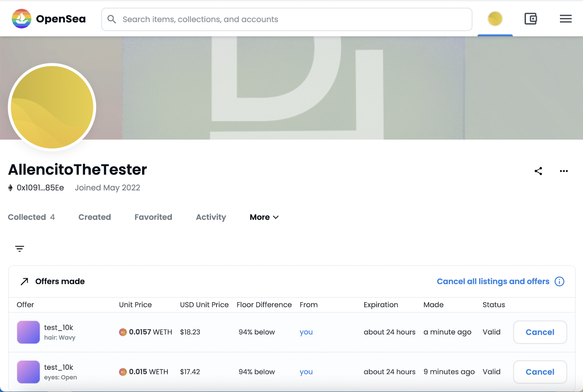Screen dimensions: 583x392
Task: Click the account avatar in header
Action: tap(495, 19)
